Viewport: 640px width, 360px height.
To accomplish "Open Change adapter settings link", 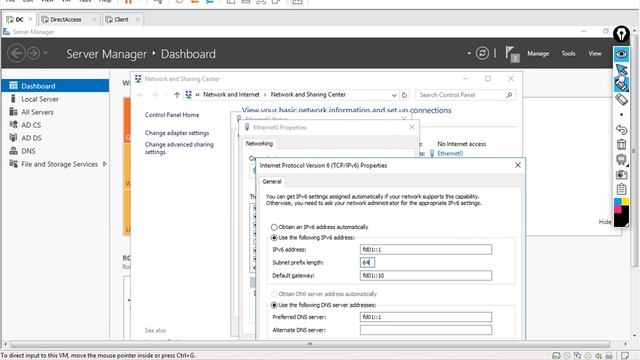I will [177, 133].
